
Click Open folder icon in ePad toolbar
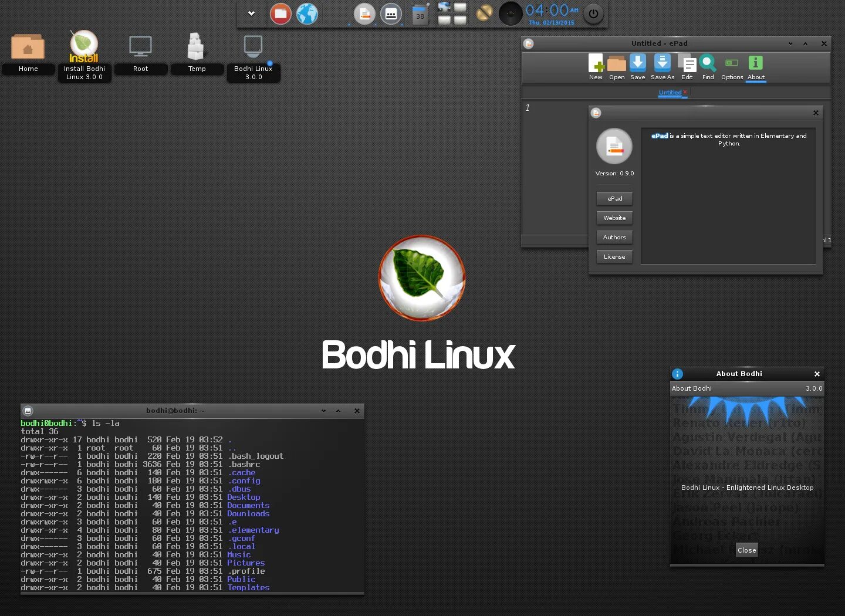tap(617, 67)
